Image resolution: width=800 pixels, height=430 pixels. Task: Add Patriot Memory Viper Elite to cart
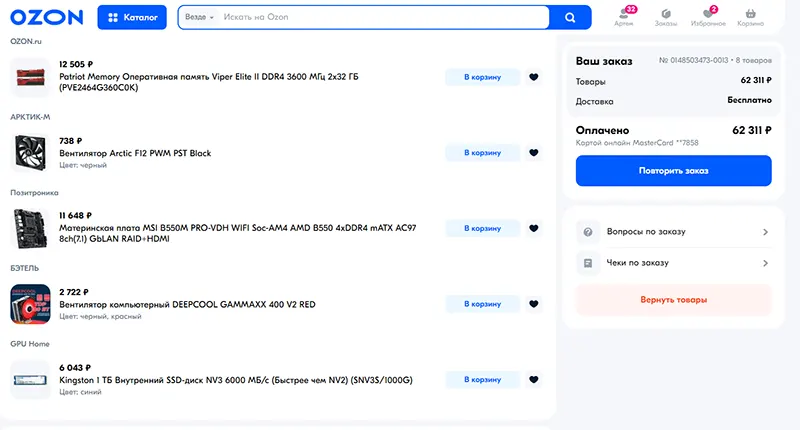point(483,77)
